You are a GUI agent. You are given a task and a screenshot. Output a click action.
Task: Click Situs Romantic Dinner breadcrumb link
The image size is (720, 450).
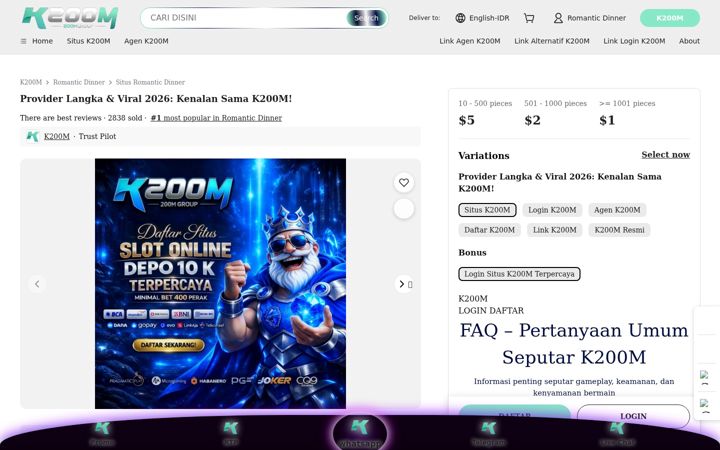point(150,82)
